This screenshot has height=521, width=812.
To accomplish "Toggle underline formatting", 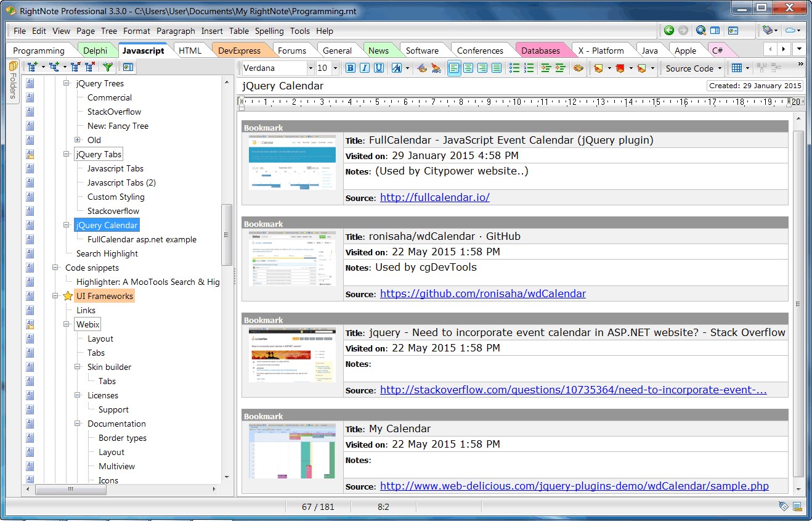I will pos(379,68).
